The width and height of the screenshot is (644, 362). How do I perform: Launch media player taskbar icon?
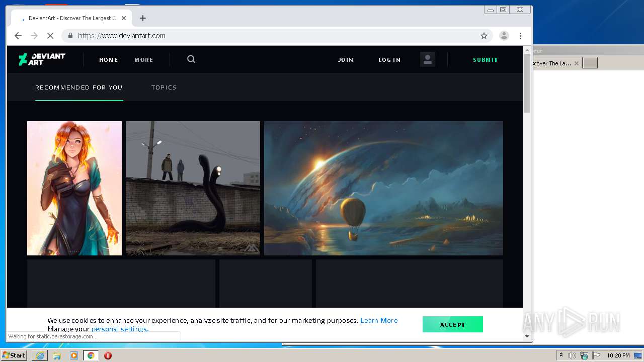pyautogui.click(x=74, y=355)
